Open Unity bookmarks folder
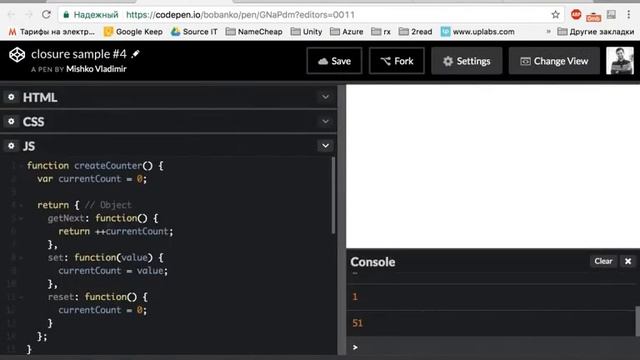Viewport: 640px width, 360px height. [306, 31]
